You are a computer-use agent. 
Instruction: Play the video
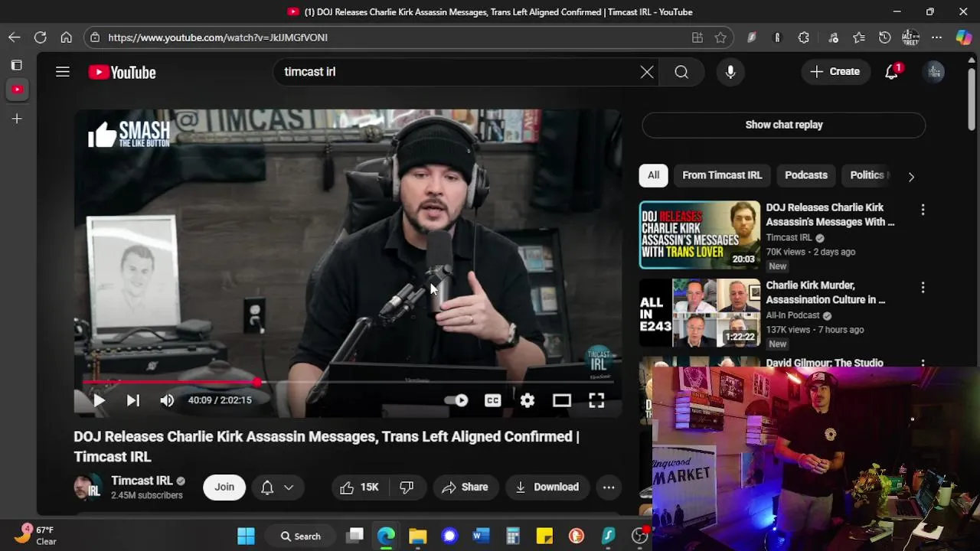pos(99,400)
